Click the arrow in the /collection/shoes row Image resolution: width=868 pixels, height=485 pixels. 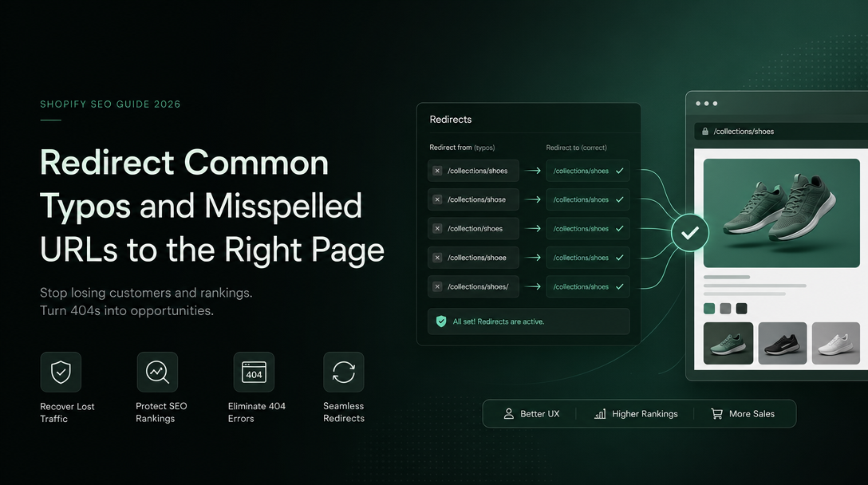pos(533,228)
